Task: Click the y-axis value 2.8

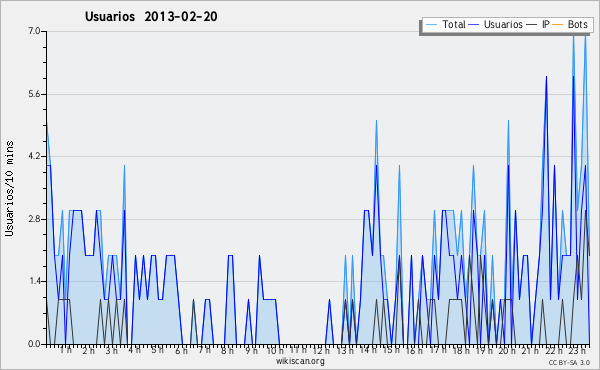Action: [x=34, y=219]
